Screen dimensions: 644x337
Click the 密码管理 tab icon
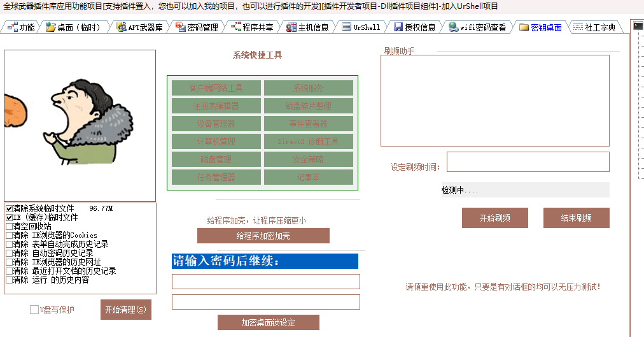[180, 27]
